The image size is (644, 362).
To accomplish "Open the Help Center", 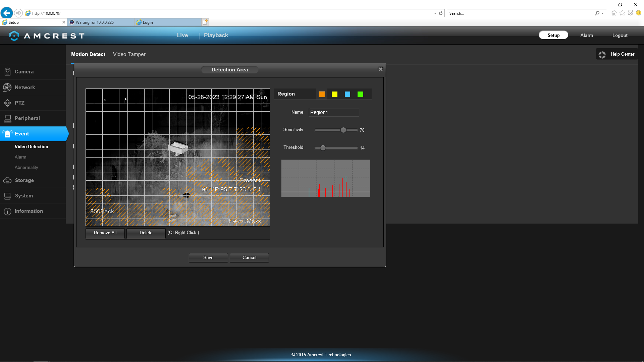I will tap(617, 54).
